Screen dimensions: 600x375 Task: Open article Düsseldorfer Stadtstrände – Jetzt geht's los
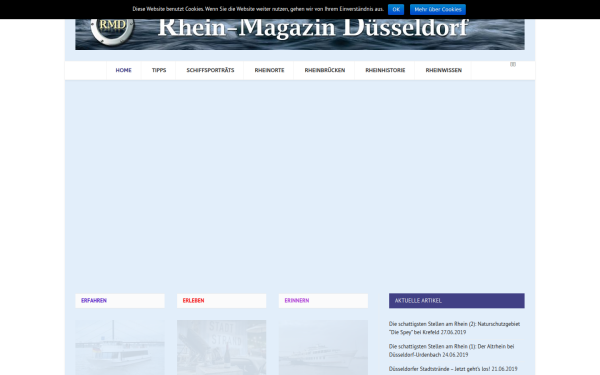point(453,369)
